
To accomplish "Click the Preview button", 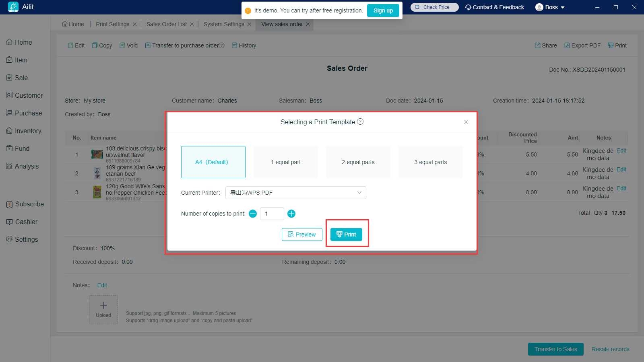I will (x=302, y=234).
